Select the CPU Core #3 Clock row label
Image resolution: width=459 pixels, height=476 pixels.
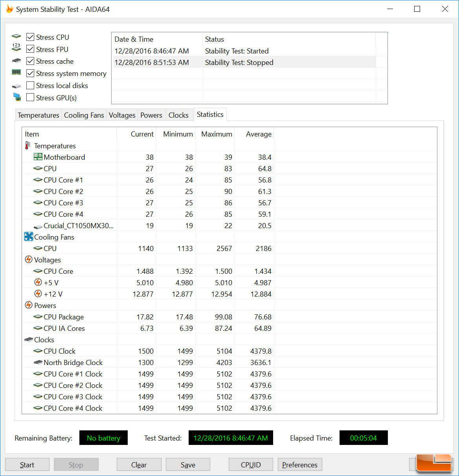73,397
